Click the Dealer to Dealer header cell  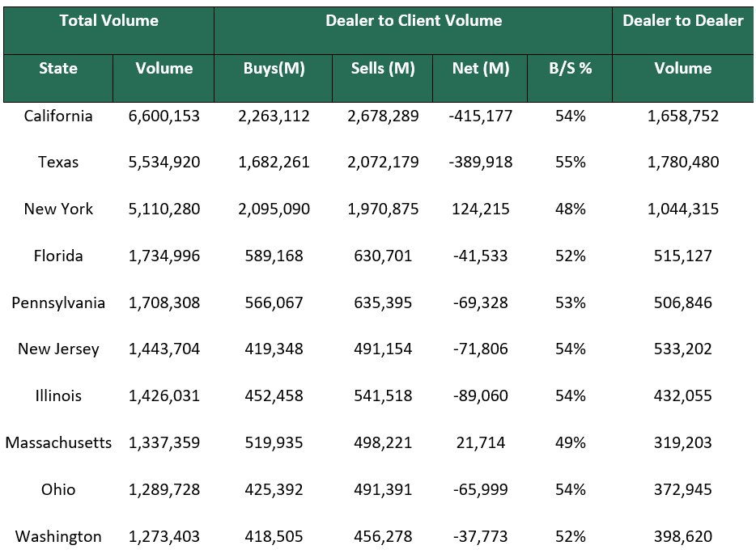(x=682, y=21)
